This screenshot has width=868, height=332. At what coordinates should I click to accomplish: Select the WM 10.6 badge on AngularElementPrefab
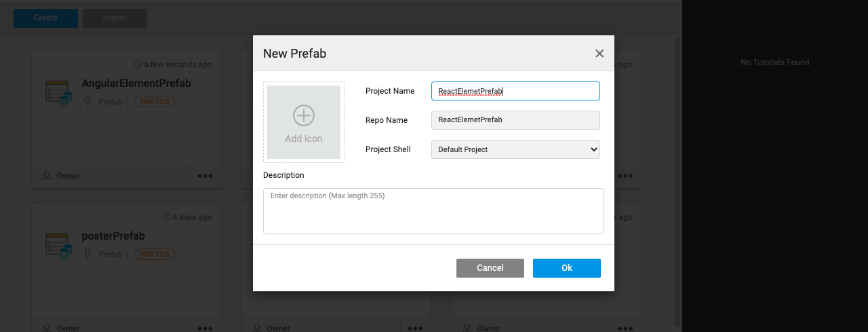(x=155, y=102)
